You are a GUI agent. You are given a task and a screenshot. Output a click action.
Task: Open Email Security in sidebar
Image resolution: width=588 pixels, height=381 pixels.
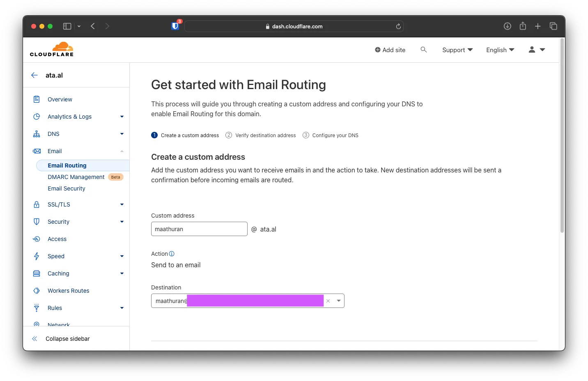pyautogui.click(x=67, y=188)
